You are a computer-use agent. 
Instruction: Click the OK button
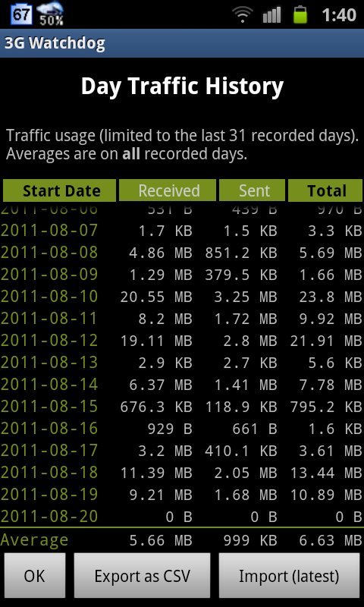pos(35,576)
